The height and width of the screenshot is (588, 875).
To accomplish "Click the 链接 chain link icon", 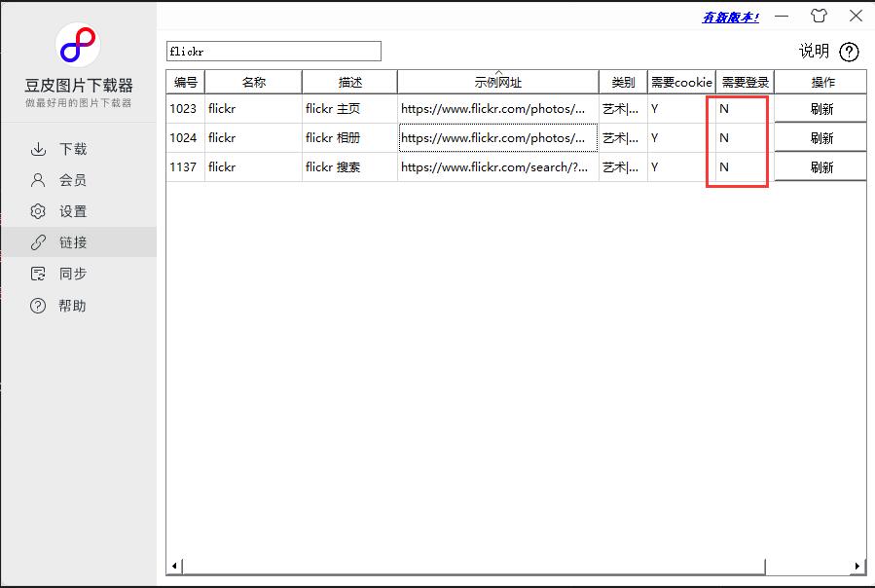I will pos(38,242).
